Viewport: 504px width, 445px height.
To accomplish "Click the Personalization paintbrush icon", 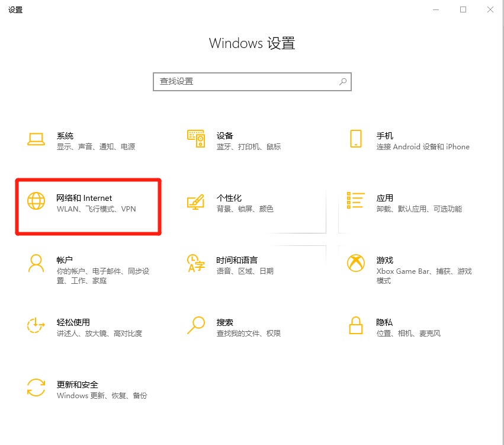I will click(x=196, y=201).
